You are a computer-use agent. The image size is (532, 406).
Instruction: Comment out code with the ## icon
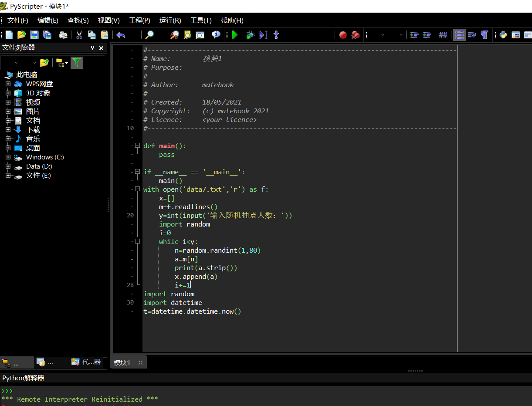point(443,35)
